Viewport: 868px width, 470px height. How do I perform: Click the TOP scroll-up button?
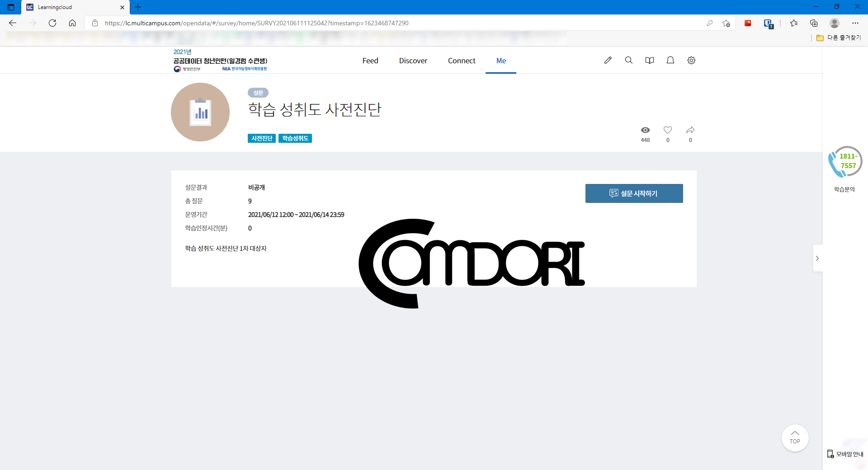(x=795, y=437)
